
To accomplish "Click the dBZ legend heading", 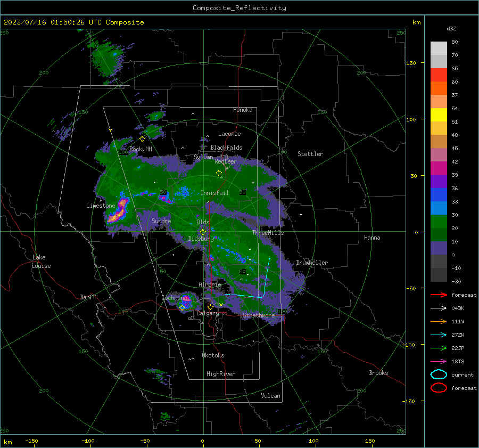I will coord(451,28).
